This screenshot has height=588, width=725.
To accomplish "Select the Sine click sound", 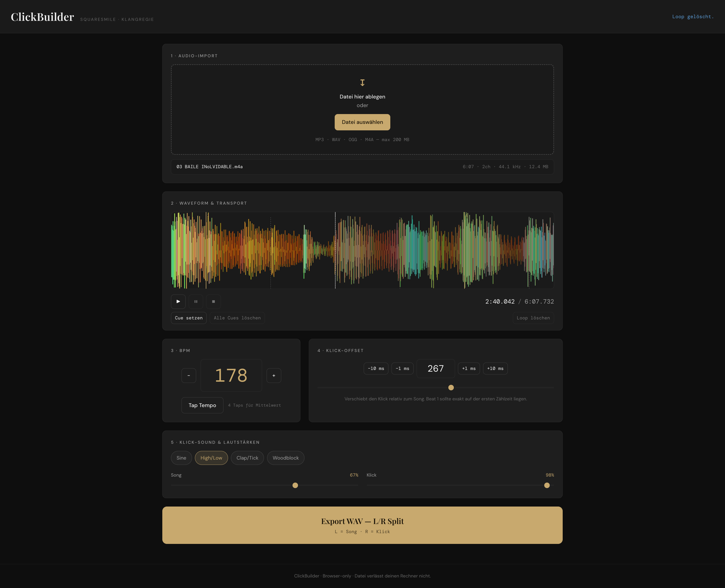I will (x=181, y=458).
